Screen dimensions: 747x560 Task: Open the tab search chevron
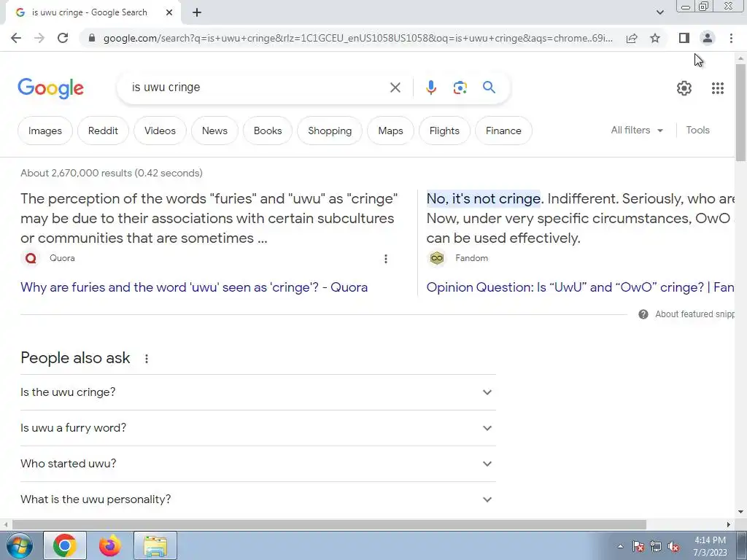659,12
